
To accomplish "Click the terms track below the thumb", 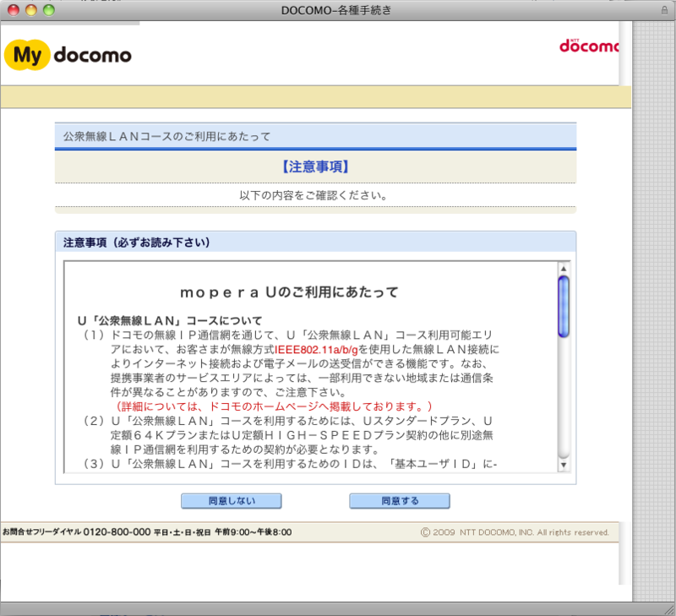I will pos(564,397).
